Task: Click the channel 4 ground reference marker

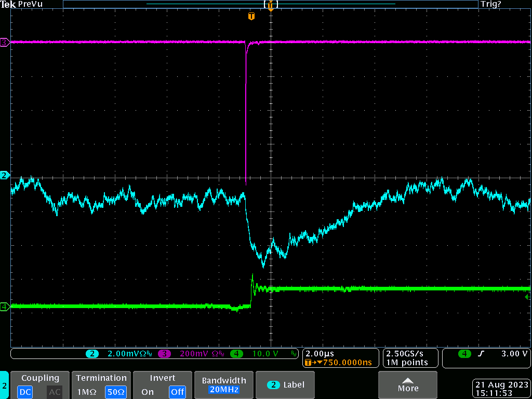Action: (5, 307)
